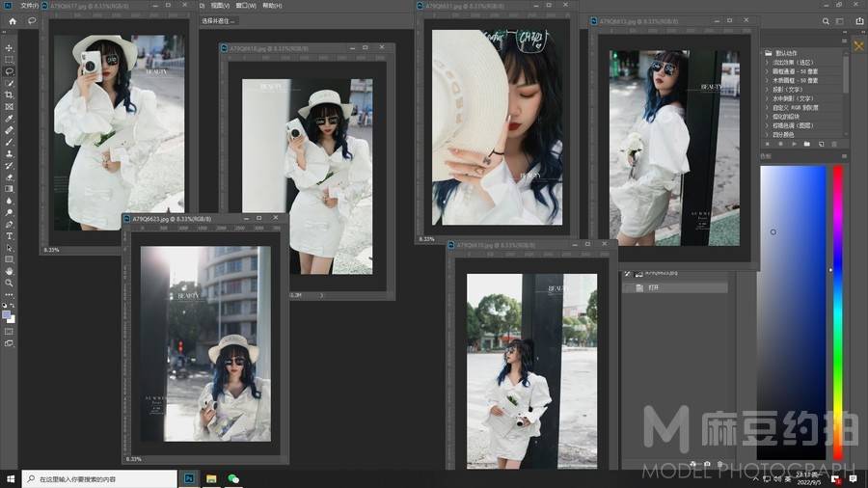
Task: Select the Frame tool
Action: (9, 107)
